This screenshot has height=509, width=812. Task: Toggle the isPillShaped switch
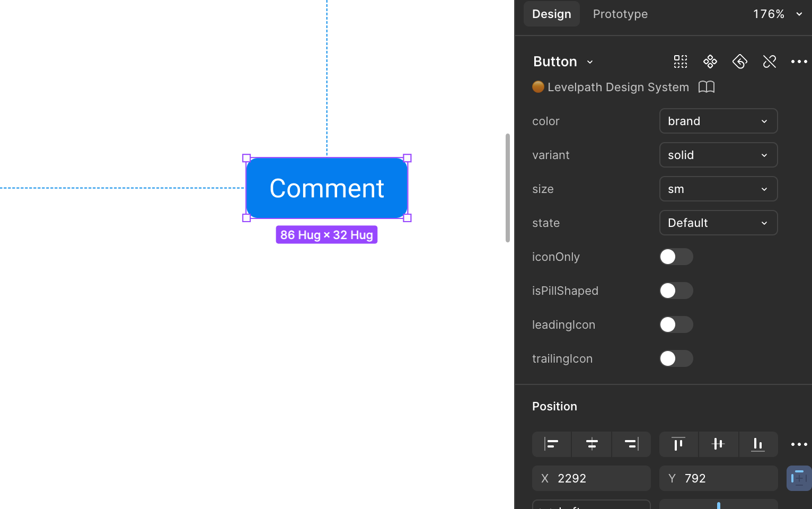676,291
